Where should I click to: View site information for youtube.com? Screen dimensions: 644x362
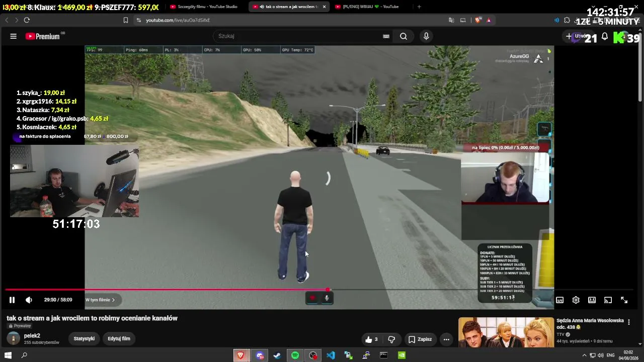click(138, 20)
